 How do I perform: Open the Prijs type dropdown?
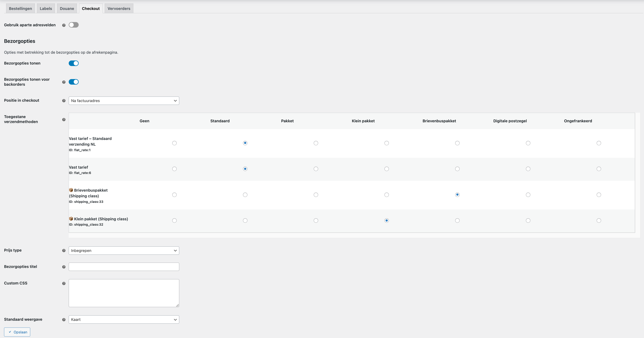[x=124, y=250]
